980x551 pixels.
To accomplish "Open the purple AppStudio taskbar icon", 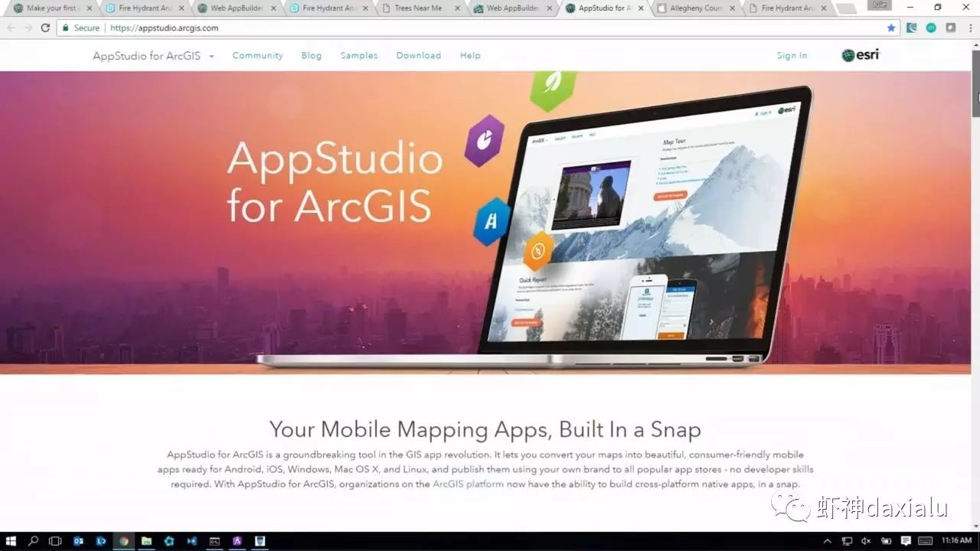I will [x=237, y=541].
